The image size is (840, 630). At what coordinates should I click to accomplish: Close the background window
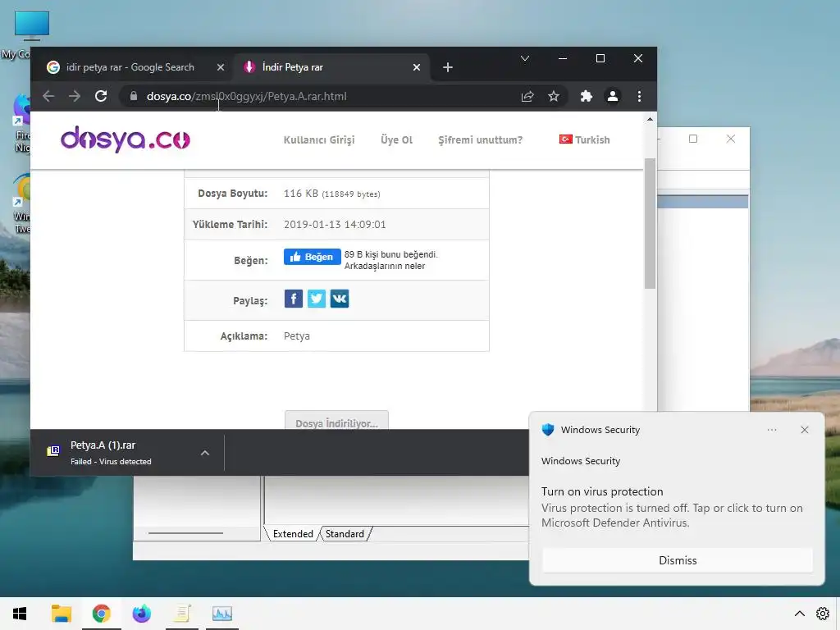coord(731,139)
